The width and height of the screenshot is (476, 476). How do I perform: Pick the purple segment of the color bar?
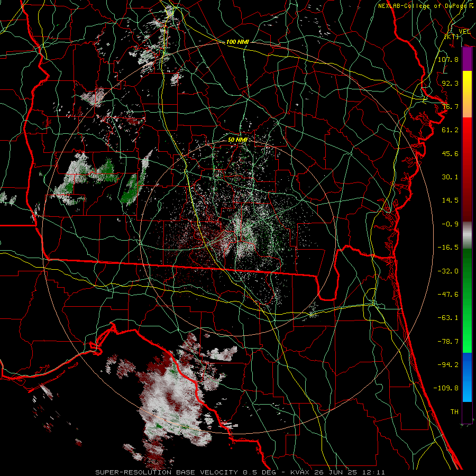(x=467, y=59)
